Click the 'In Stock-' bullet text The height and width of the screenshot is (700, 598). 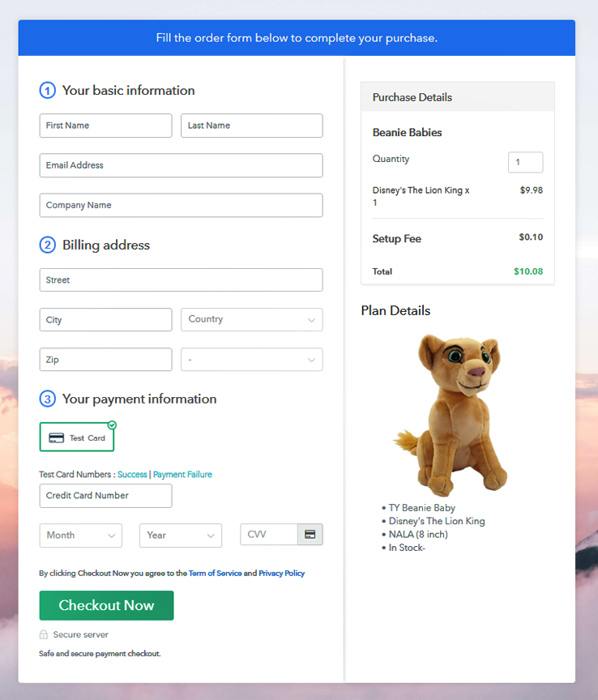pos(407,548)
